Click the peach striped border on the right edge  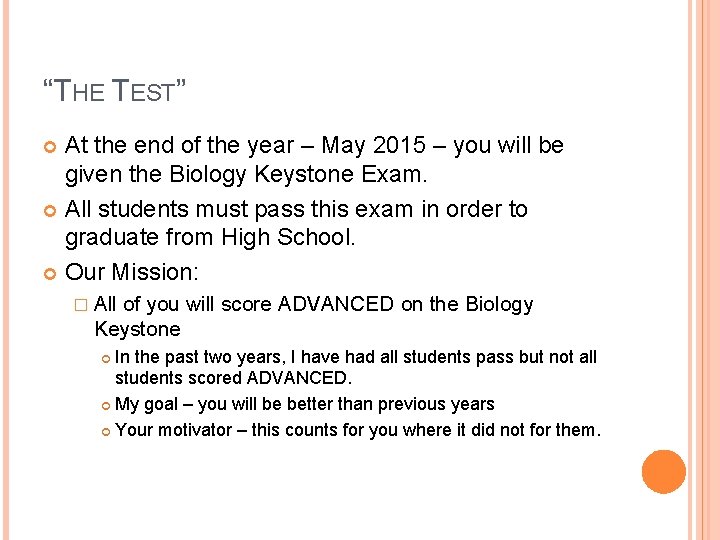pyautogui.click(x=703, y=270)
